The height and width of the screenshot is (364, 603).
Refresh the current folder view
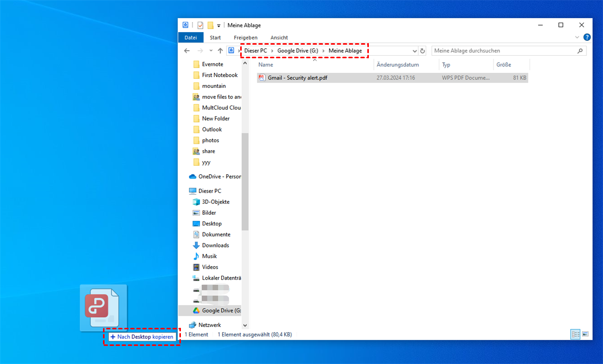click(x=423, y=51)
